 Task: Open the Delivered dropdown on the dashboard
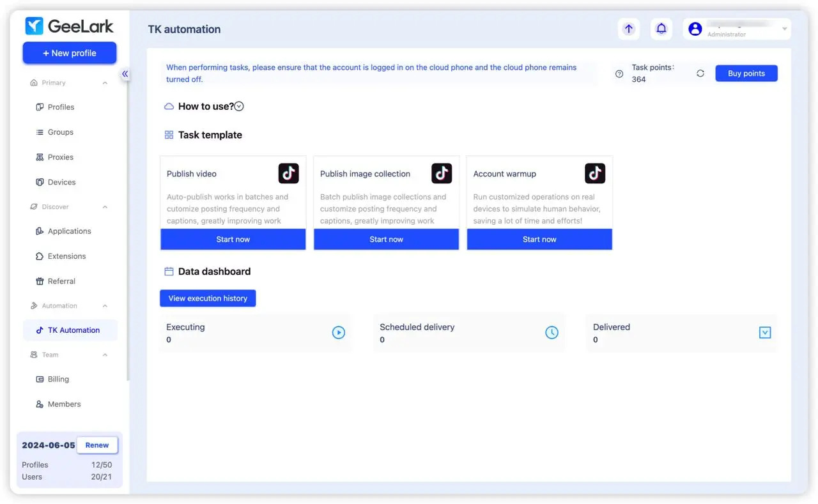coord(765,332)
